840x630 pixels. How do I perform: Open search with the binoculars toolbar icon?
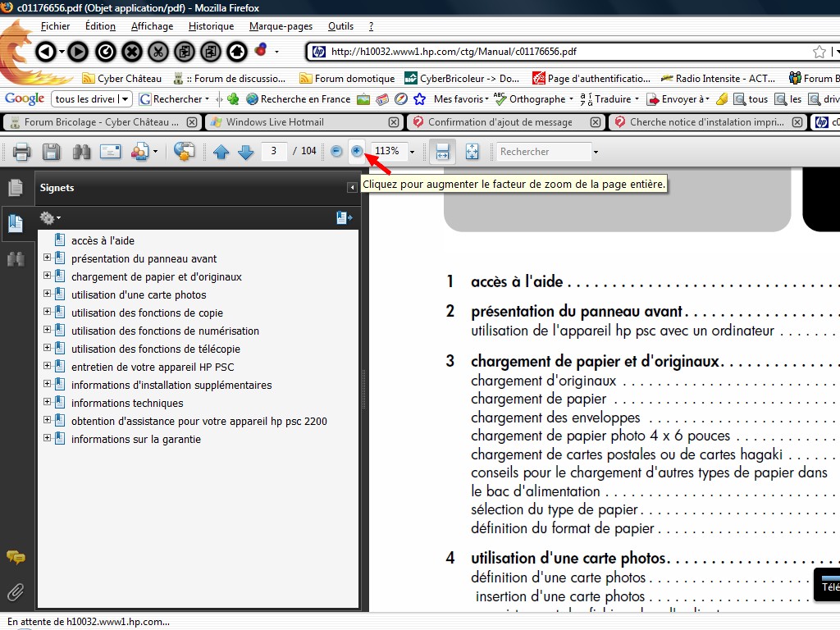81,152
